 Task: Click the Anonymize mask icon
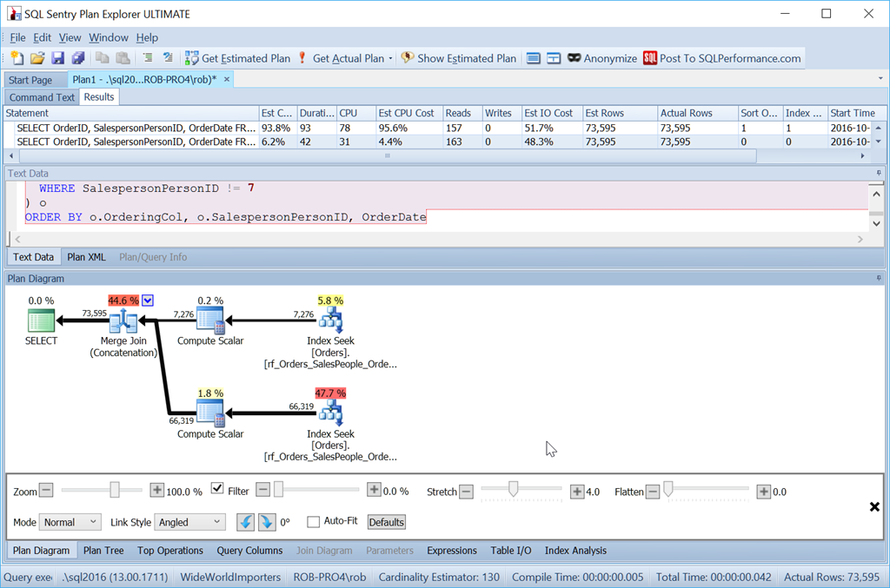point(575,58)
